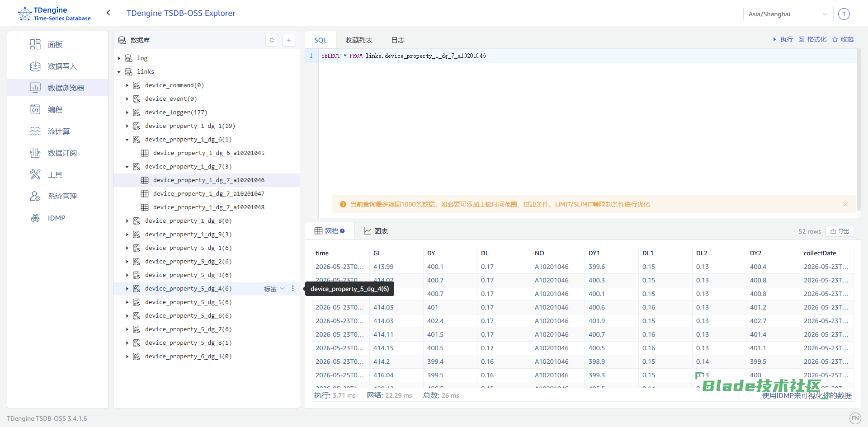Click the IDMP sidebar icon
The image size is (868, 427).
[35, 218]
